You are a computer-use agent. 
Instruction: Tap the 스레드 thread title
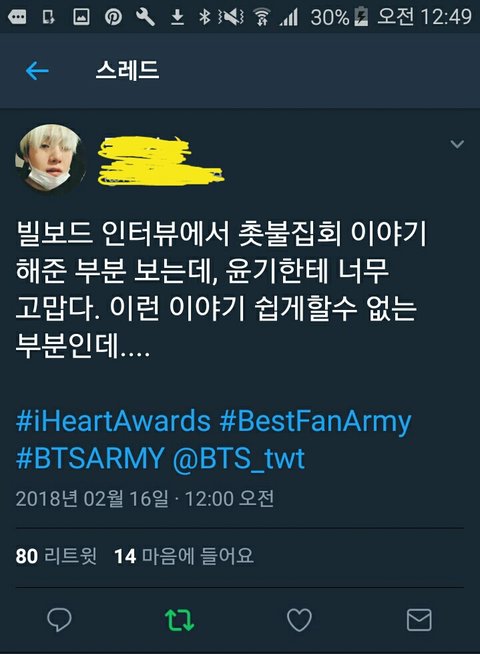(x=127, y=70)
